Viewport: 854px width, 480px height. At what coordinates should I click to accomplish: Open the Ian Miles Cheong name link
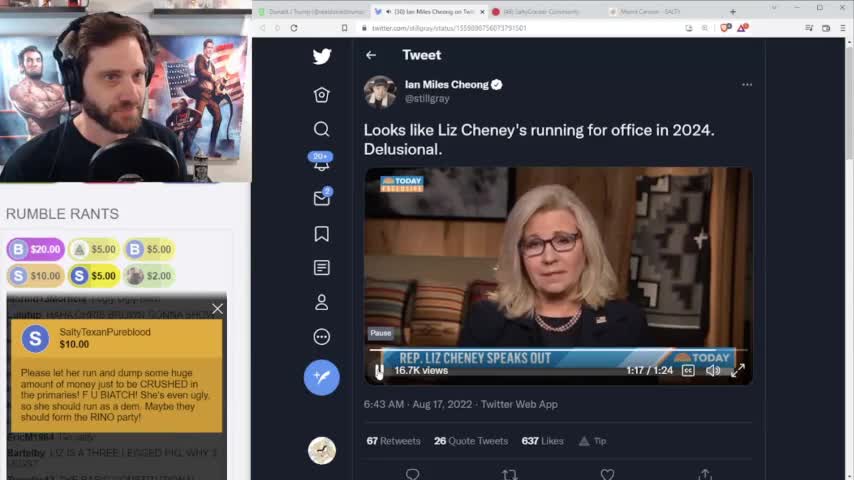[447, 84]
